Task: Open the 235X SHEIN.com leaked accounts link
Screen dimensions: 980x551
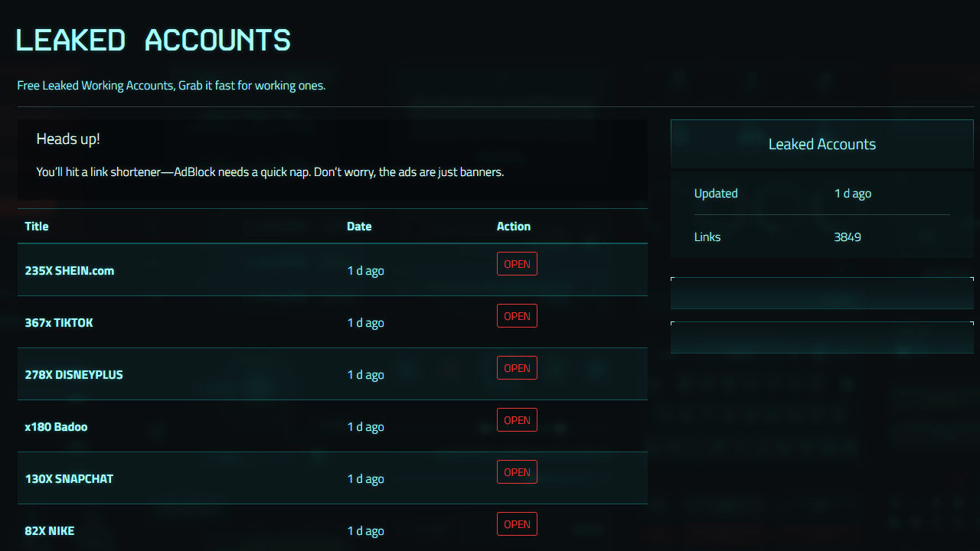Action: tap(70, 270)
